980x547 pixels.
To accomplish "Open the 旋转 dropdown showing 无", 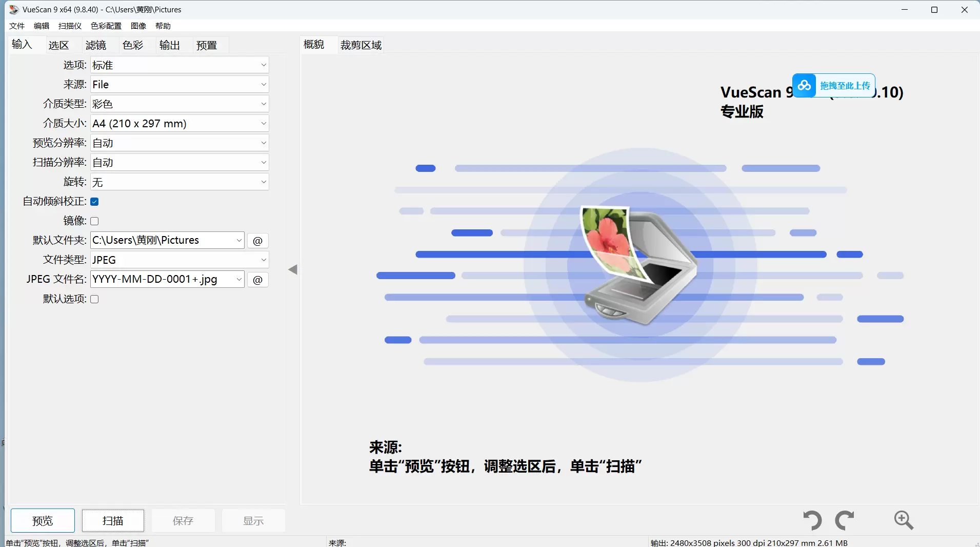I will [x=179, y=182].
